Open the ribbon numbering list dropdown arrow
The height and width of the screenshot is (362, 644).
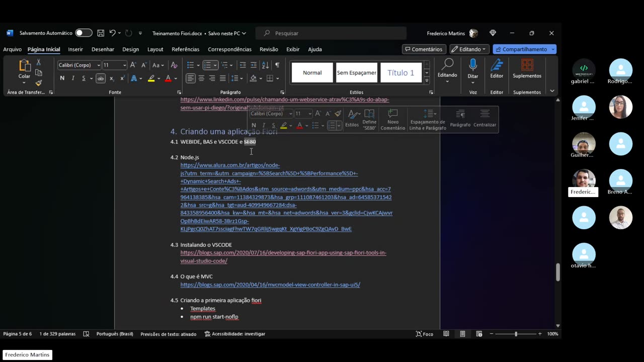pos(215,65)
